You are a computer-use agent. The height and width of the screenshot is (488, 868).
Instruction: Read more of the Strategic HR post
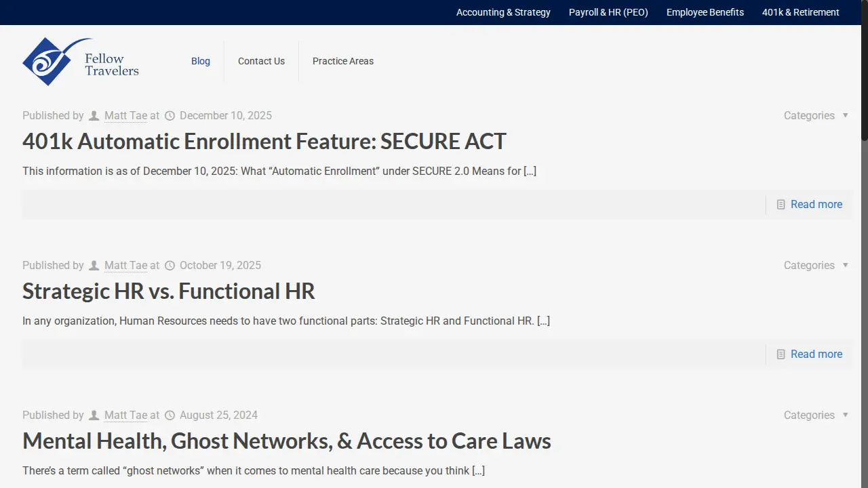pyautogui.click(x=816, y=354)
